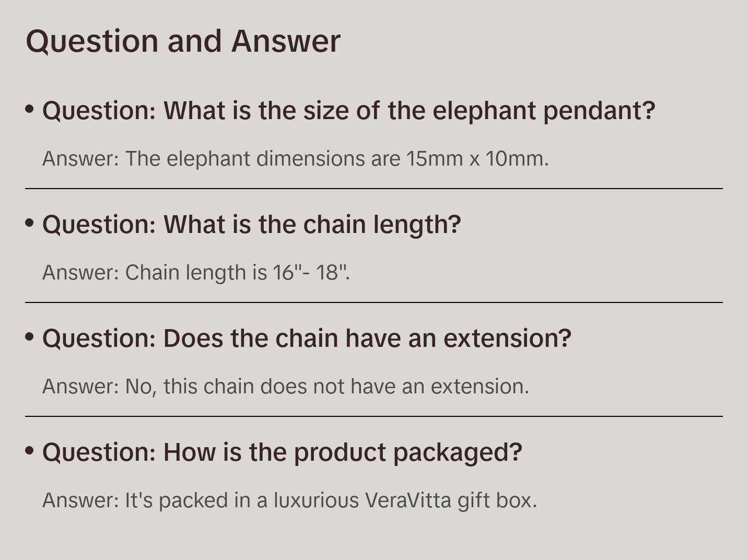The height and width of the screenshot is (560, 748).
Task: Click the product packaged question
Action: 282,452
